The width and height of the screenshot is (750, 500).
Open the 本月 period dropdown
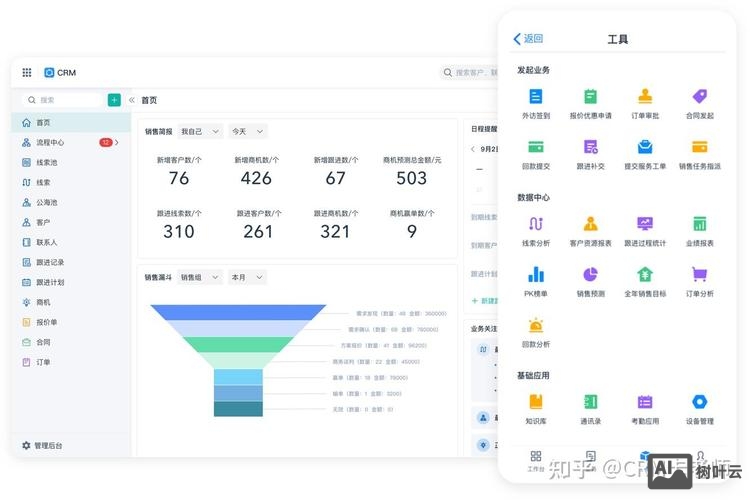point(247,277)
